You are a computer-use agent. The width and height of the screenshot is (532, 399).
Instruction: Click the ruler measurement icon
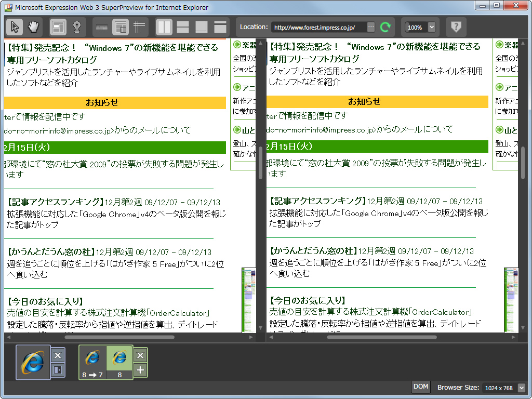coord(101,27)
